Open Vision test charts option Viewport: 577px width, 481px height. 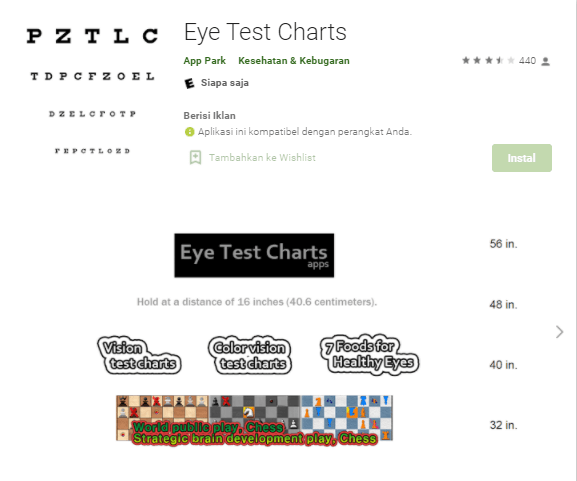click(139, 355)
